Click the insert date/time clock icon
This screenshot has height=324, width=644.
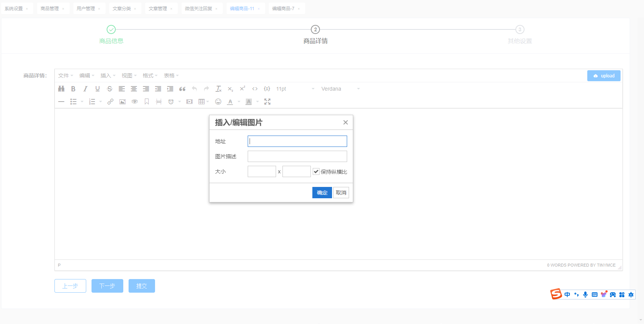171,102
